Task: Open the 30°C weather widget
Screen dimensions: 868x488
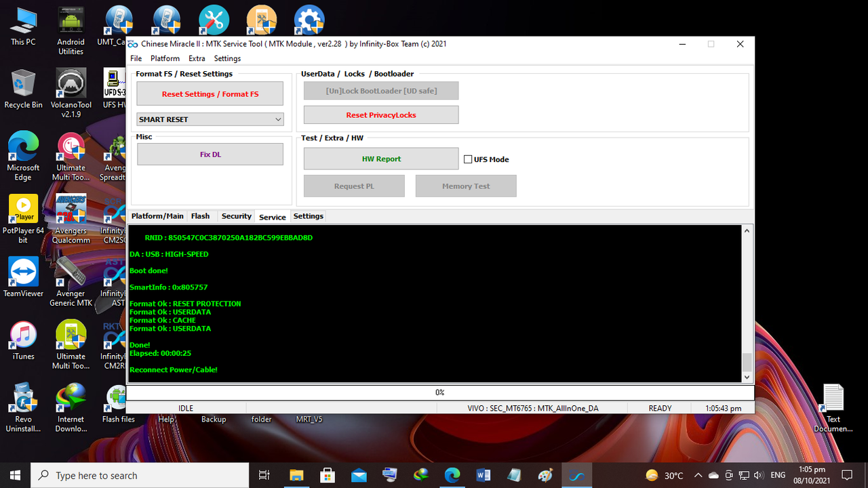Action: (x=664, y=475)
